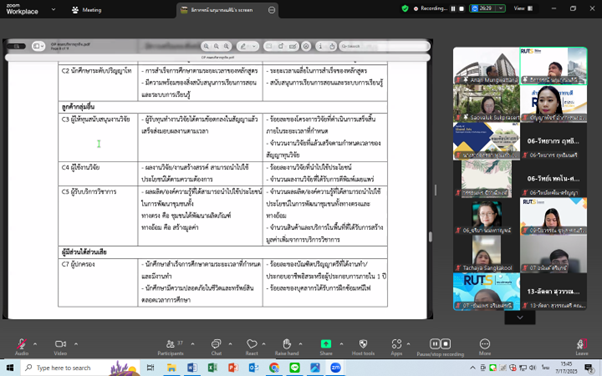Open the View layout menu
Viewport: 602px width, 376px height.
(523, 8)
